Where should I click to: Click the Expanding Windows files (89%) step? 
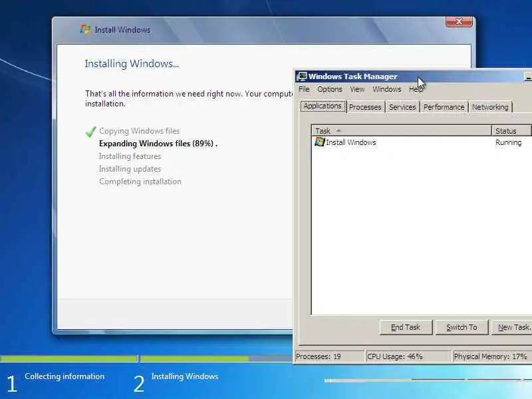point(158,144)
